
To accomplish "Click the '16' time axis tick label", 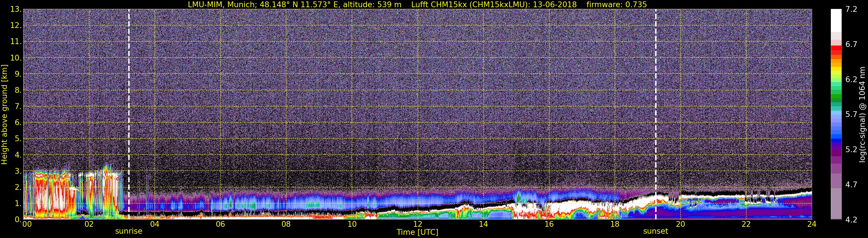I will click(549, 224).
